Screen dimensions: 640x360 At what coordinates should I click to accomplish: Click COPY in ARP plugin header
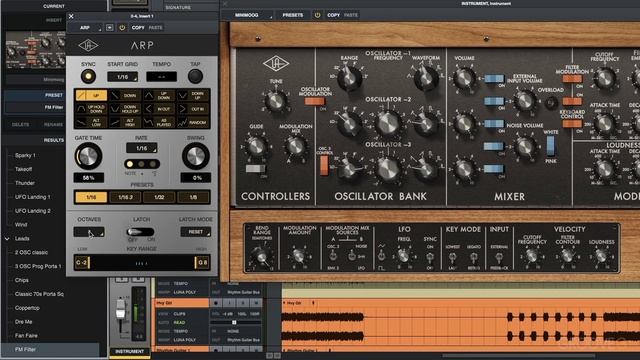pos(138,27)
